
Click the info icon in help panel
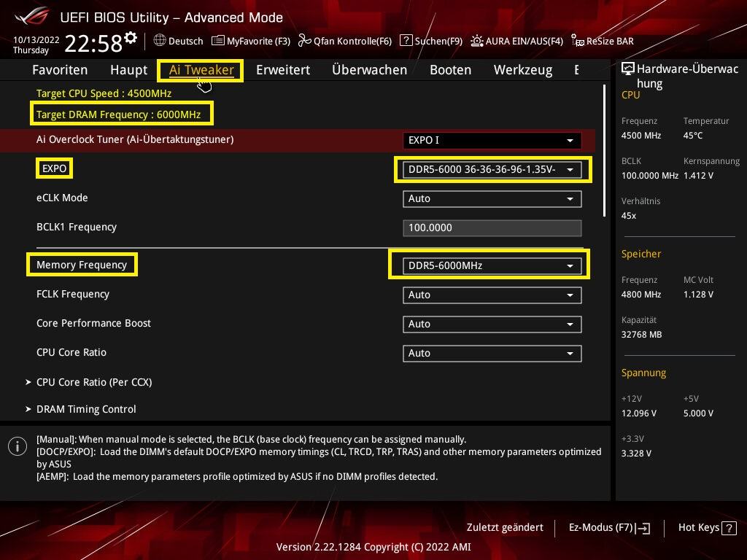pyautogui.click(x=18, y=447)
